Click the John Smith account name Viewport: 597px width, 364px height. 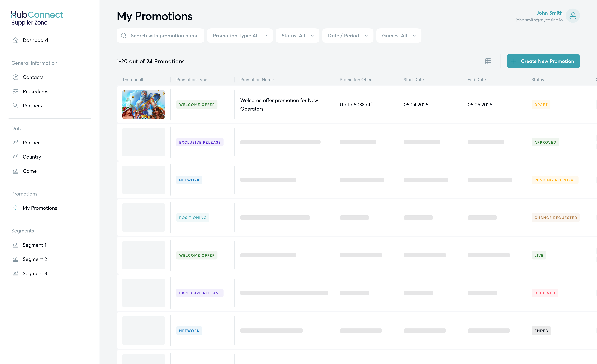tap(549, 13)
